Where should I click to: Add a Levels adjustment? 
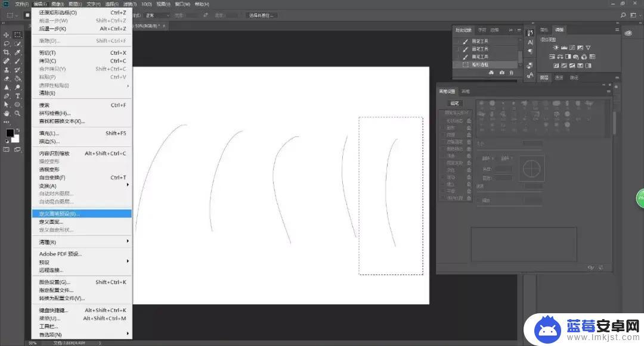tap(564, 48)
